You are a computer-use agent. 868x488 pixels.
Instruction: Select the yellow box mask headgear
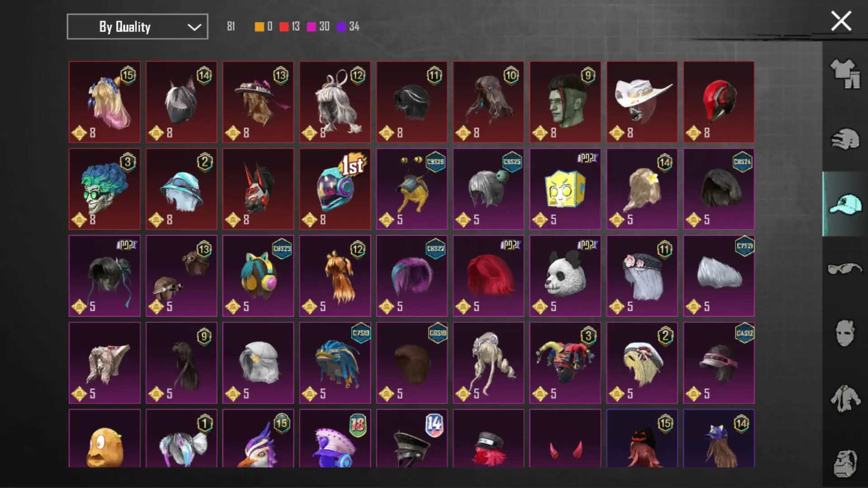click(565, 189)
